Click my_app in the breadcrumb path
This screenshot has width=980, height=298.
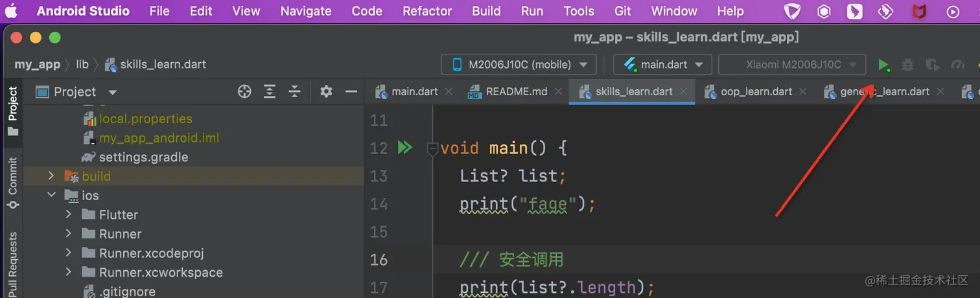click(37, 64)
